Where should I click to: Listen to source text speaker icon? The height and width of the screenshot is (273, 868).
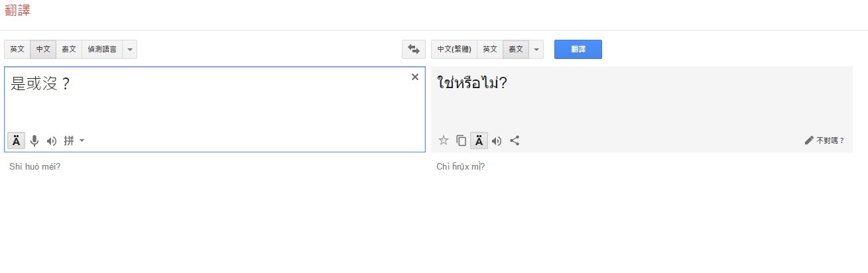coord(52,140)
